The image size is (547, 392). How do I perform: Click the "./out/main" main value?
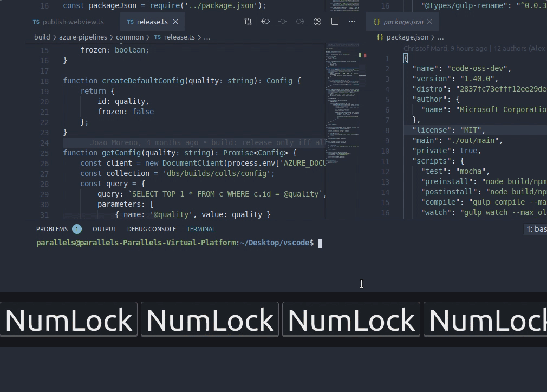[473, 140]
